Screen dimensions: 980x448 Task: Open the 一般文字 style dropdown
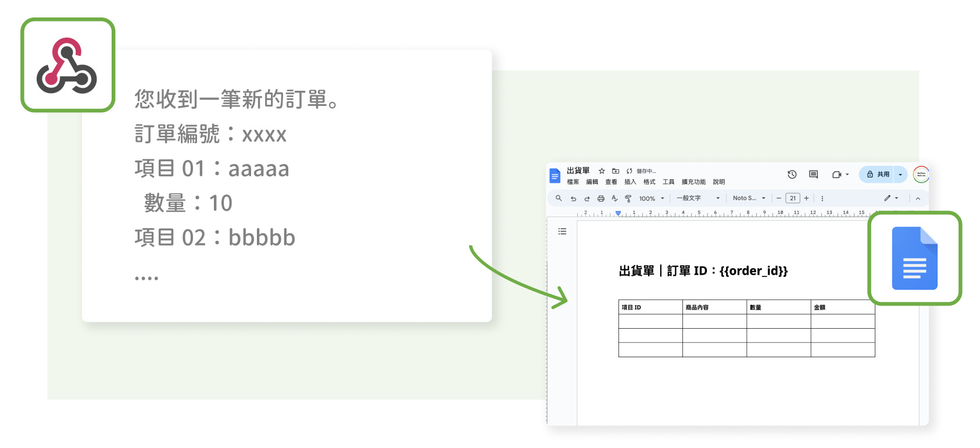tap(698, 198)
